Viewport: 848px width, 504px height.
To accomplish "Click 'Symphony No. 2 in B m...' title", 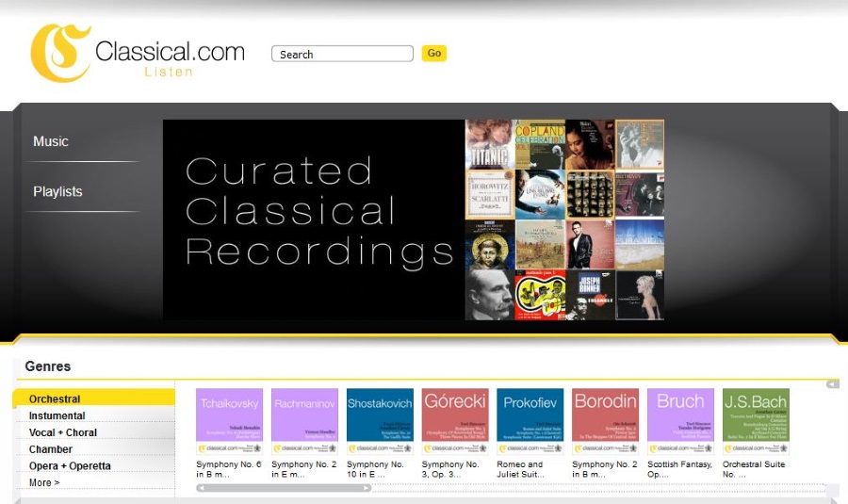I will [x=605, y=469].
